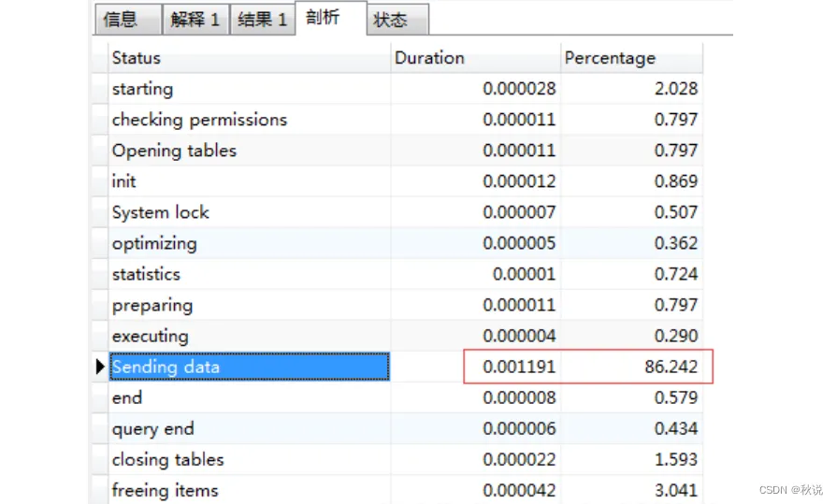The width and height of the screenshot is (837, 504).
Task: Select the 'preparing' status cell
Action: pyautogui.click(x=250, y=306)
